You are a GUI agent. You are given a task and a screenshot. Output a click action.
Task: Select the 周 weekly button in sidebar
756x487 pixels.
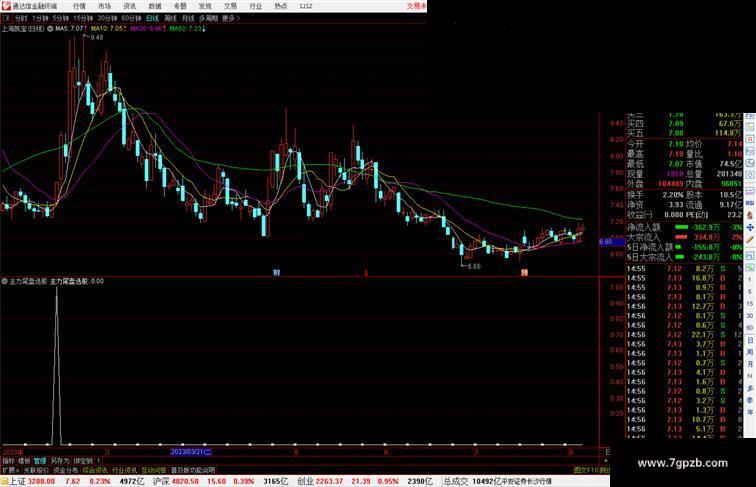750,352
